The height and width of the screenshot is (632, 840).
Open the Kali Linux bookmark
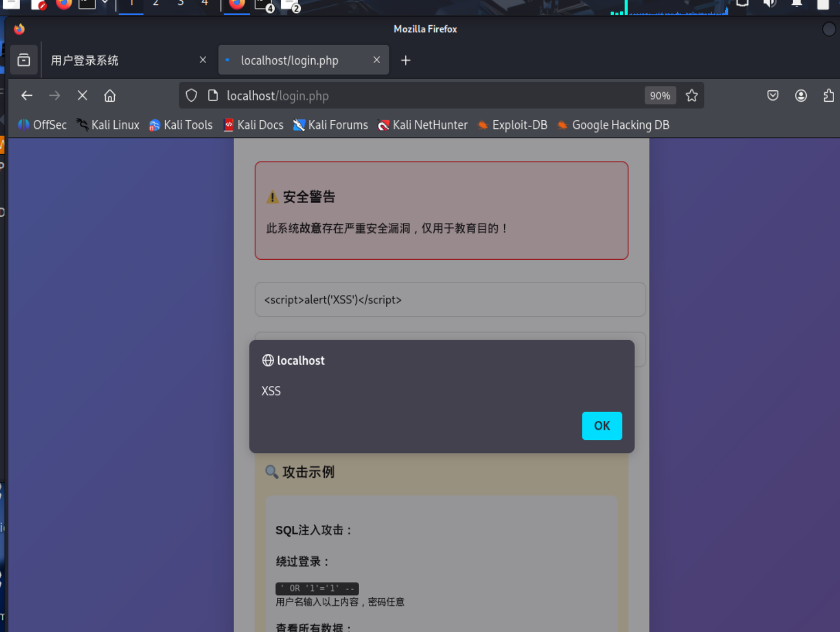[108, 125]
